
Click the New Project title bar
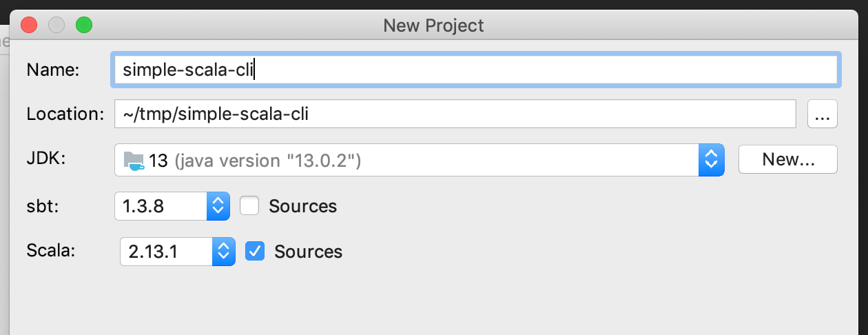(x=433, y=26)
